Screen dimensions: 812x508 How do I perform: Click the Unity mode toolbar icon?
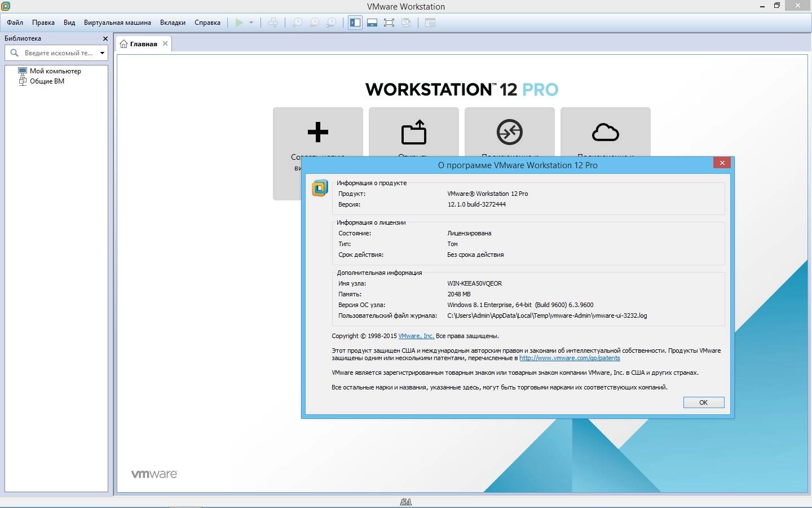(x=406, y=23)
